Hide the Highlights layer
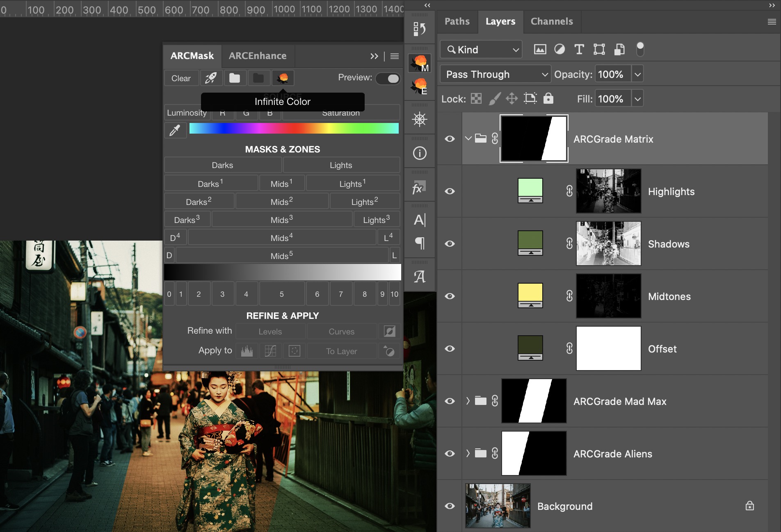 (x=450, y=191)
